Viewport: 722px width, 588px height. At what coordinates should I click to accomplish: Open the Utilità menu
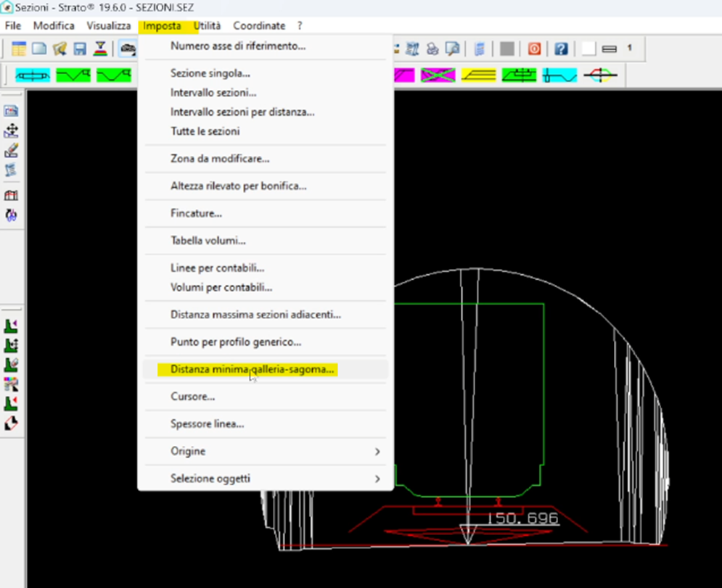click(x=207, y=25)
